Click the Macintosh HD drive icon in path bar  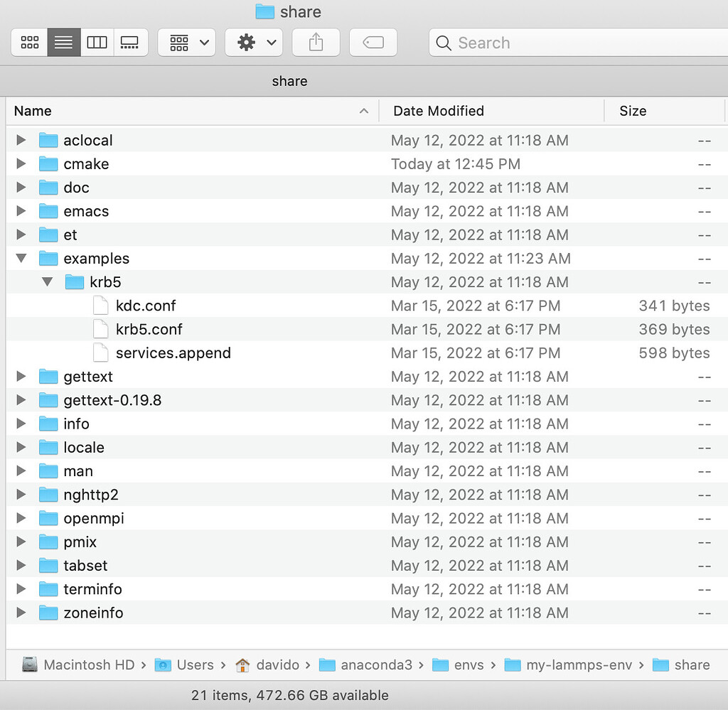pyautogui.click(x=30, y=665)
